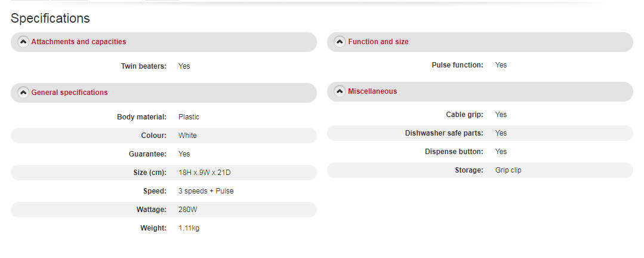Viewport: 644px width, 258px height.
Task: Collapse the "Function and size" section title
Action: 378,42
